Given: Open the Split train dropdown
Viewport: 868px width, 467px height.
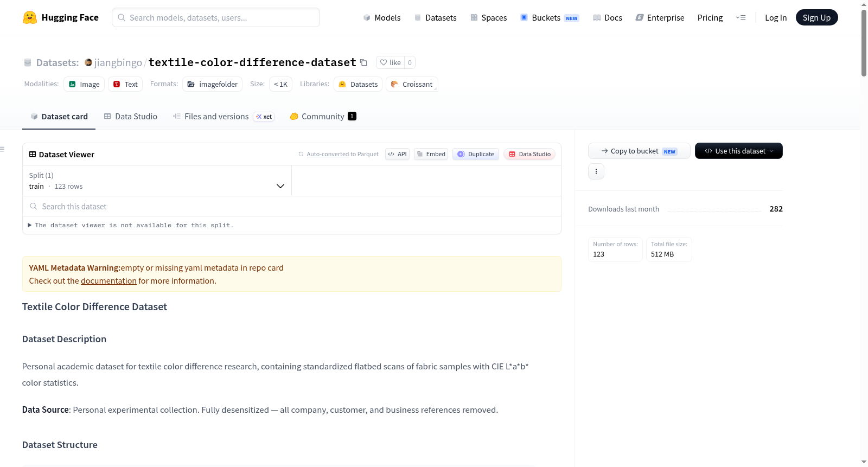Looking at the screenshot, I should [x=157, y=181].
